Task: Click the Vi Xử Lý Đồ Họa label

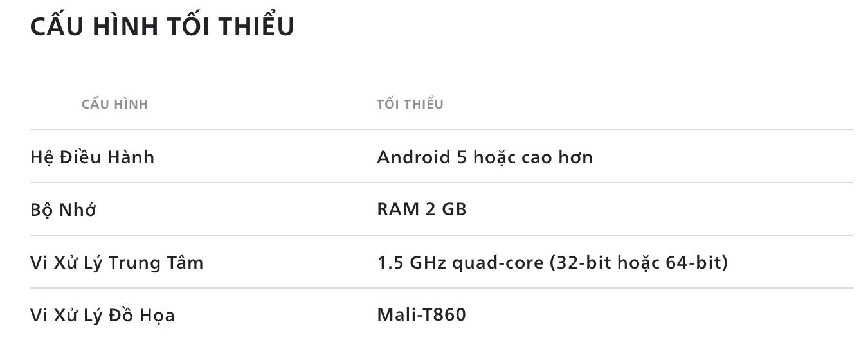Action: pyautogui.click(x=103, y=315)
